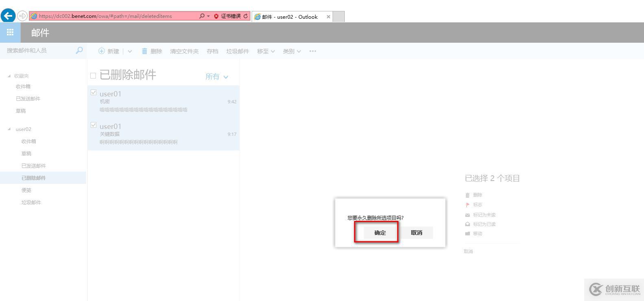Uncheck the 机密 message checkbox
644x301 pixels.
(x=94, y=92)
